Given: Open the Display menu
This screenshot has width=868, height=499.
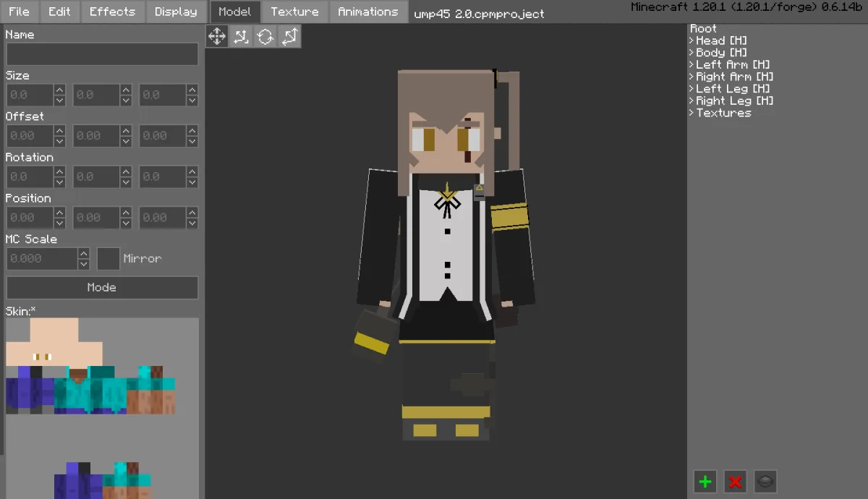Looking at the screenshot, I should 176,12.
